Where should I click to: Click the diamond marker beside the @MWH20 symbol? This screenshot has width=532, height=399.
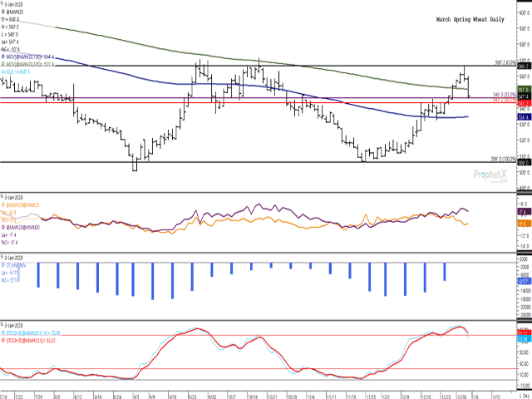[3, 12]
